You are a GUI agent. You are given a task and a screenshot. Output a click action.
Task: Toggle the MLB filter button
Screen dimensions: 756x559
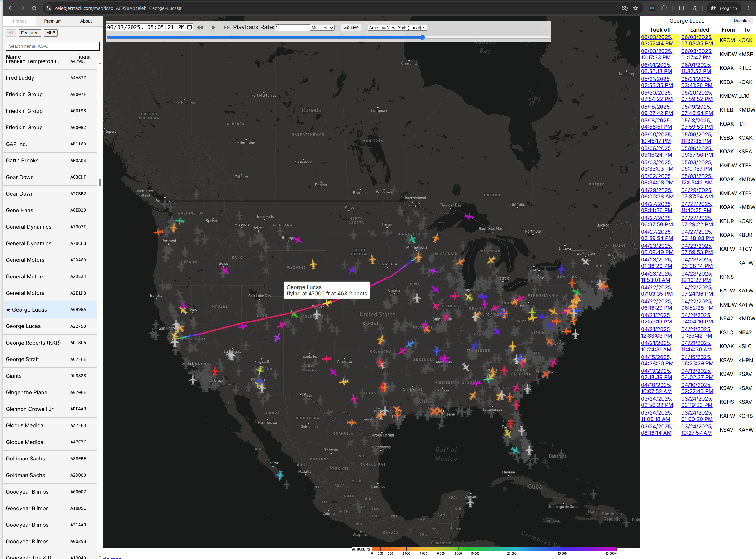(x=51, y=33)
